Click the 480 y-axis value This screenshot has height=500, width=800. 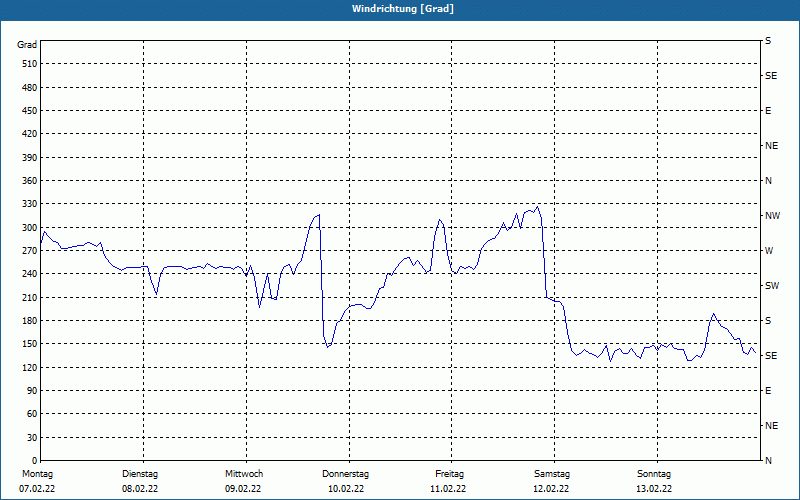pos(30,87)
